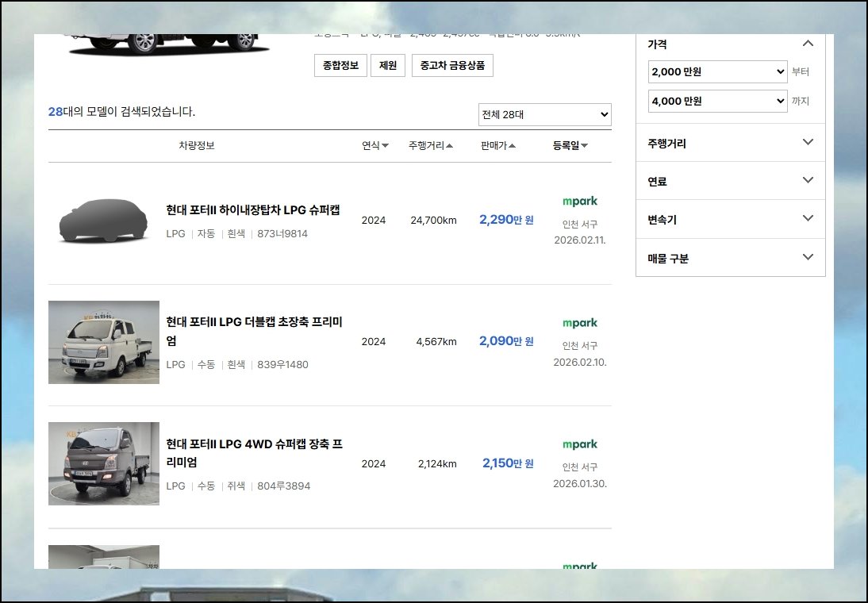The image size is (868, 603).
Task: Click the 24,700km mileage value
Action: click(x=433, y=221)
